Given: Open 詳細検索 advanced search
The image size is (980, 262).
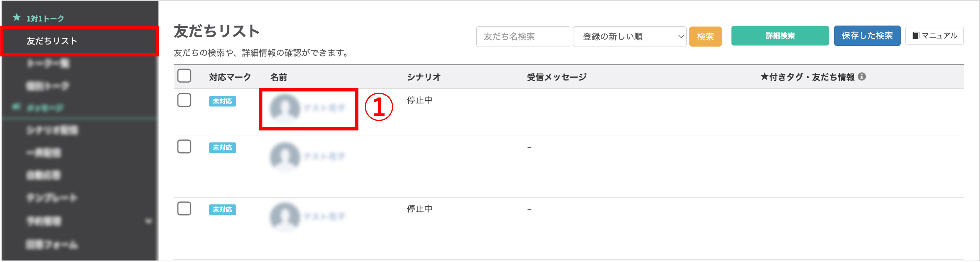Looking at the screenshot, I should pyautogui.click(x=780, y=36).
